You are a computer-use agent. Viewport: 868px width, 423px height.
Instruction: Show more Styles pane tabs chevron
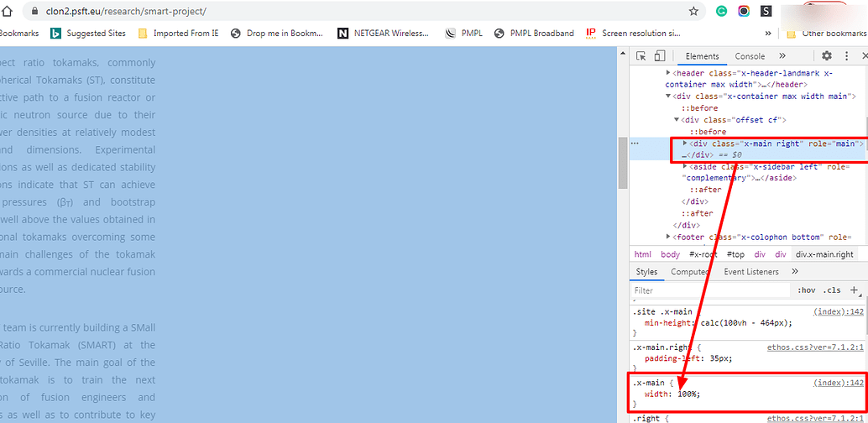[795, 272]
